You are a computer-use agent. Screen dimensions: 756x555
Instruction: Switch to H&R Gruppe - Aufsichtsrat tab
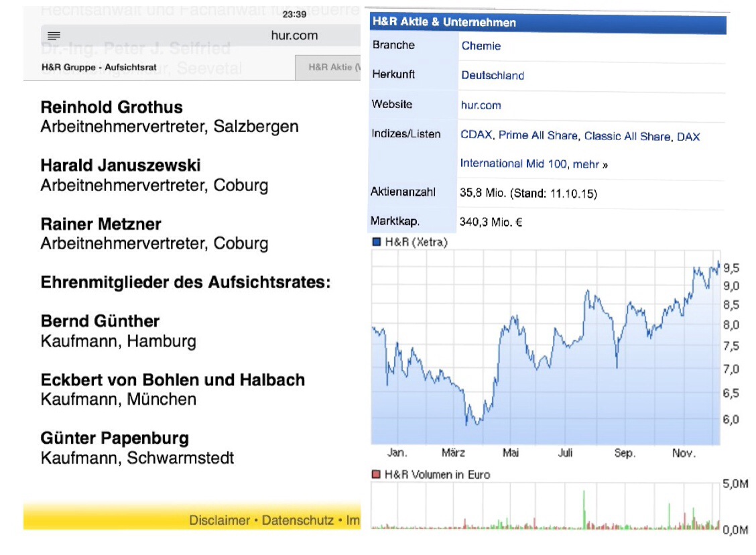99,68
